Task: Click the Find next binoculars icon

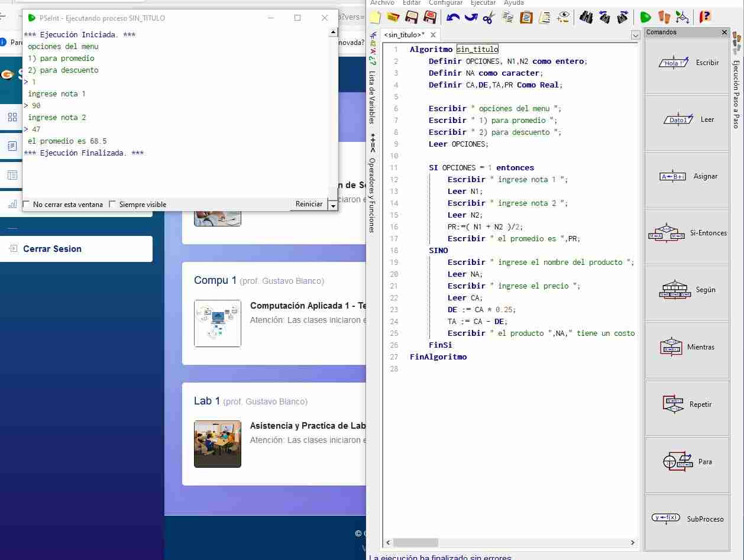Action: (622, 17)
